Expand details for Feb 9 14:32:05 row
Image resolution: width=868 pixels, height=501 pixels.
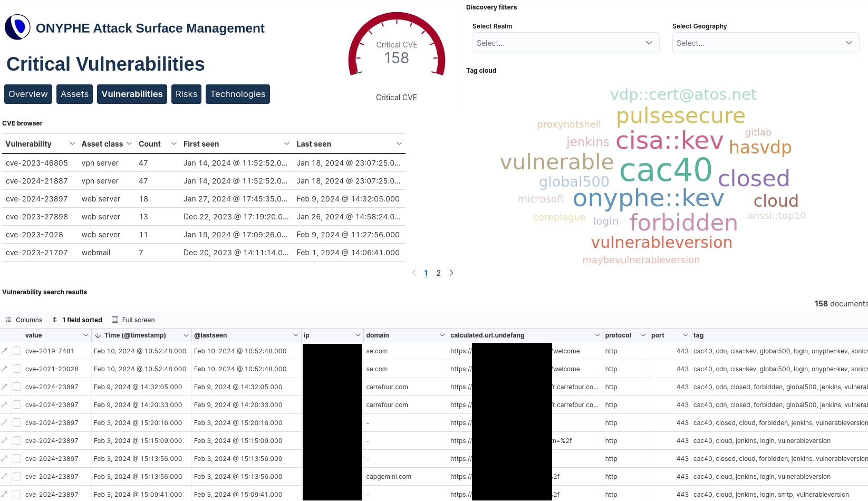(4, 387)
